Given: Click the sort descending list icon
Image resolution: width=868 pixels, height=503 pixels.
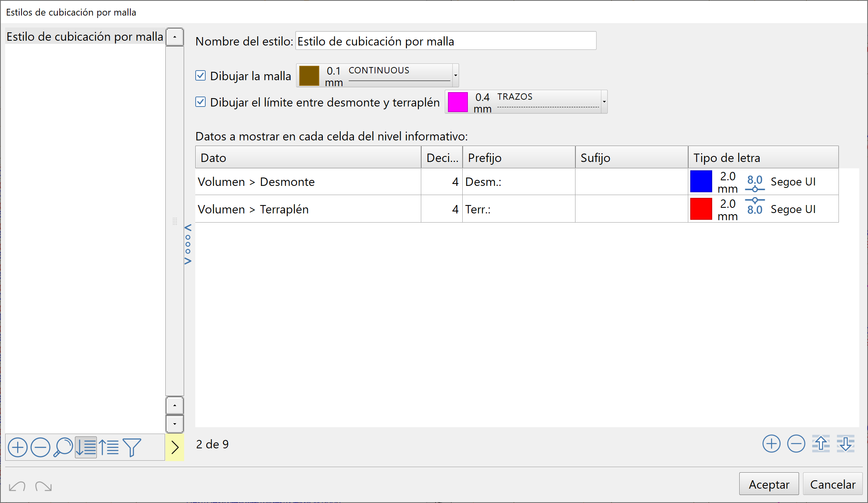Looking at the screenshot, I should [86, 447].
